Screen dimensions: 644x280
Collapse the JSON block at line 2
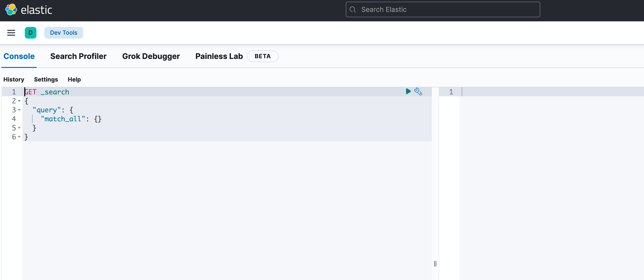click(x=19, y=101)
